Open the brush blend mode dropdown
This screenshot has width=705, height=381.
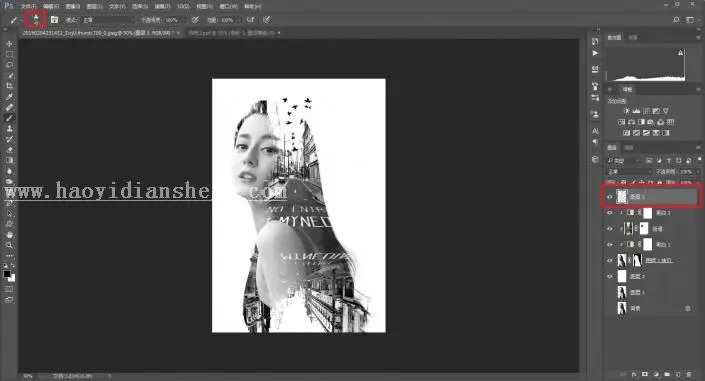[108, 20]
